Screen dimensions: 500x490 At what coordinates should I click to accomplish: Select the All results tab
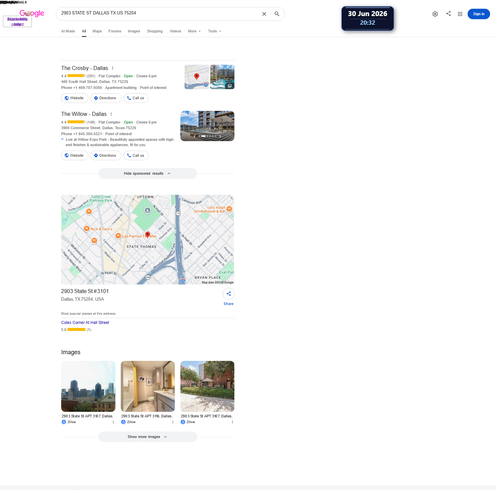pos(84,31)
